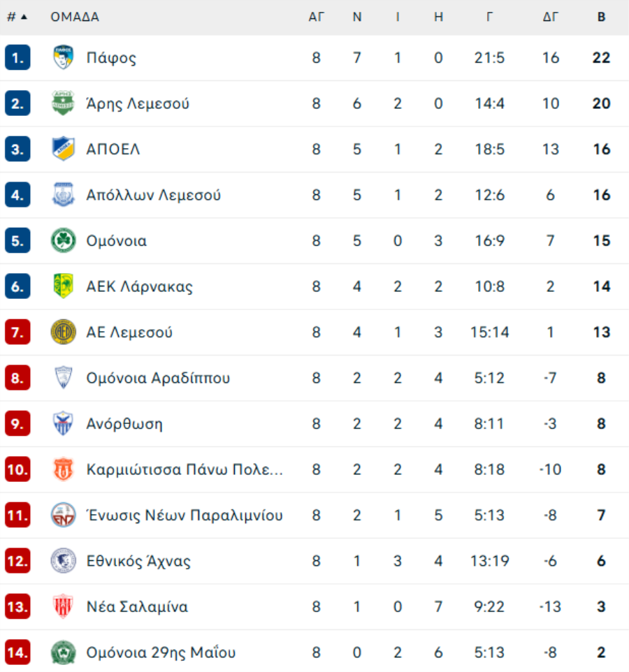The image size is (629, 672).
Task: Click the ΑΠΟΕΛ crest icon
Action: click(63, 149)
